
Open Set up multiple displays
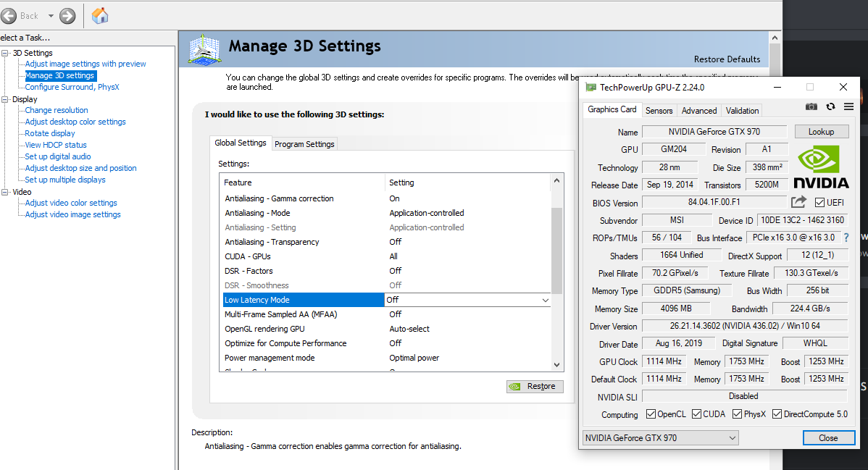click(x=65, y=180)
